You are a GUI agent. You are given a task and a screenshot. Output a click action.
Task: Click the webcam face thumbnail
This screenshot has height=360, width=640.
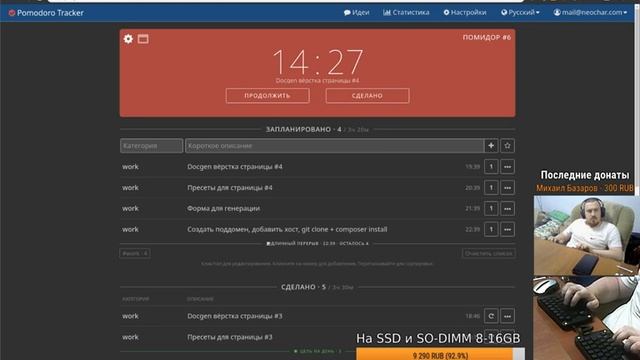[x=587, y=236]
